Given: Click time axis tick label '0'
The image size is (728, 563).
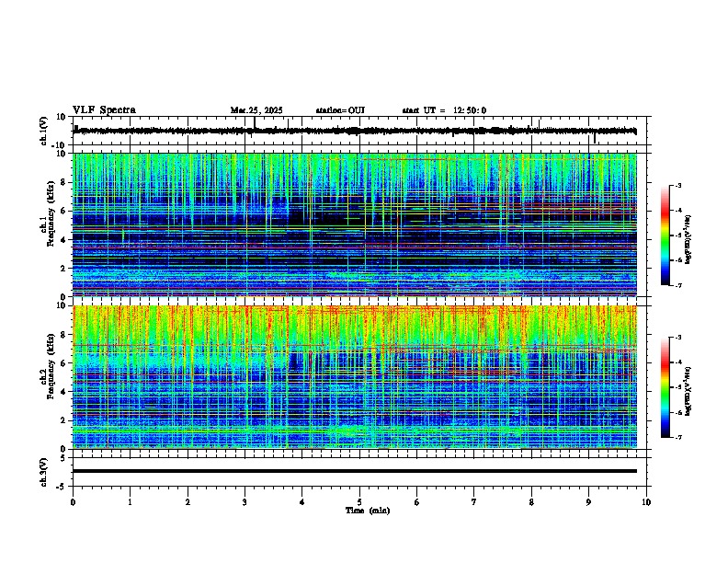Looking at the screenshot, I should [x=73, y=502].
